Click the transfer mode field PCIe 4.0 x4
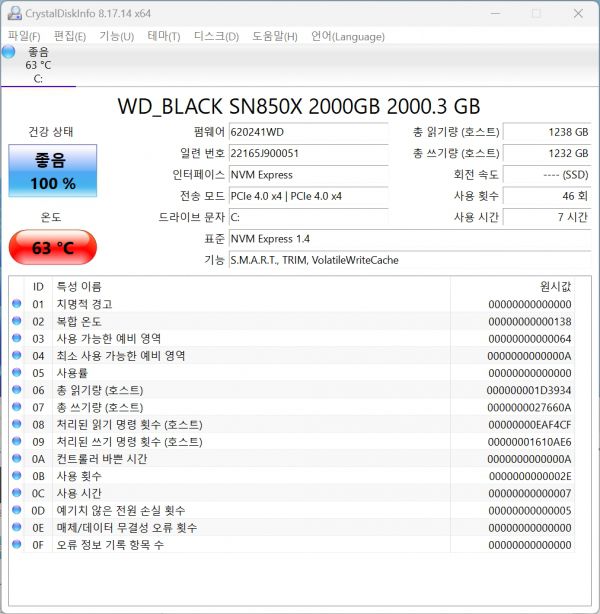 tap(309, 196)
